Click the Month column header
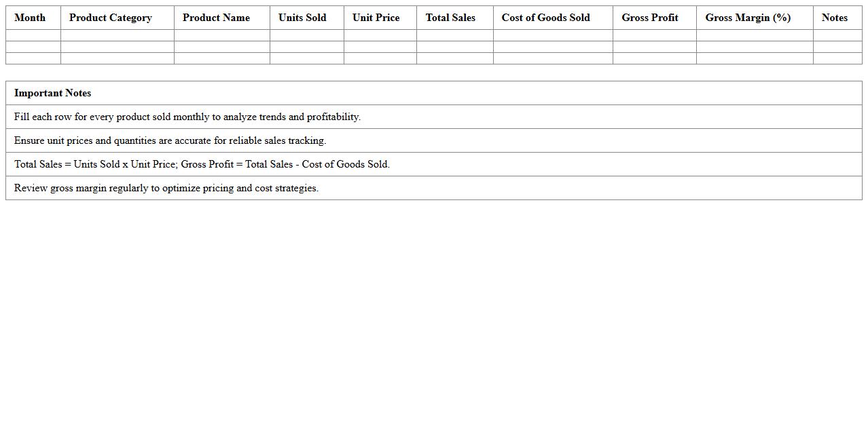This screenshot has height=441, width=868. coord(30,18)
